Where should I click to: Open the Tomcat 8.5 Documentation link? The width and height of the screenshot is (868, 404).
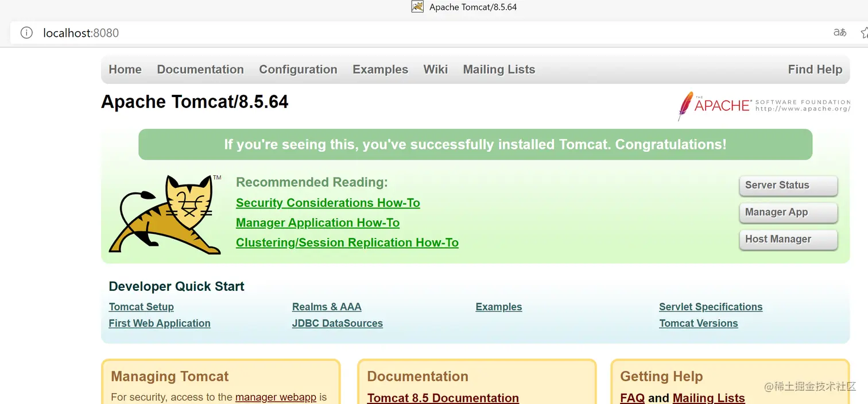tap(443, 398)
